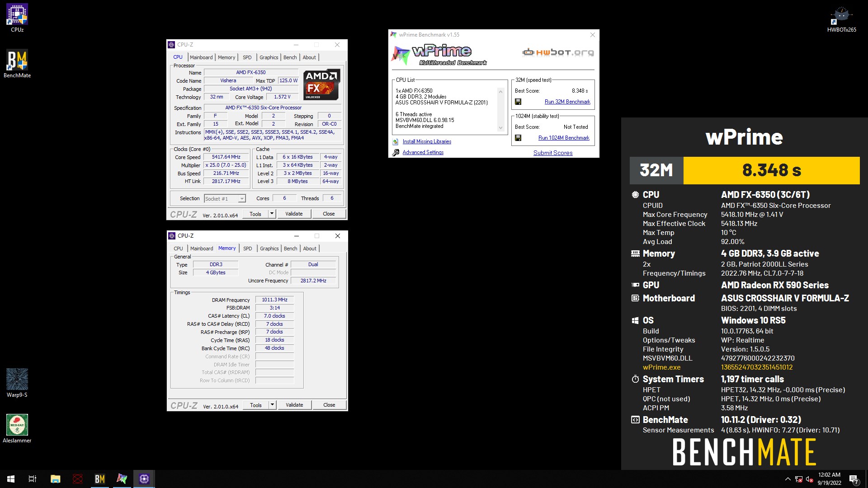Click the DRAM Frequency value 1011.3 MHz
Viewport: 868px width, 488px height.
coord(274,300)
